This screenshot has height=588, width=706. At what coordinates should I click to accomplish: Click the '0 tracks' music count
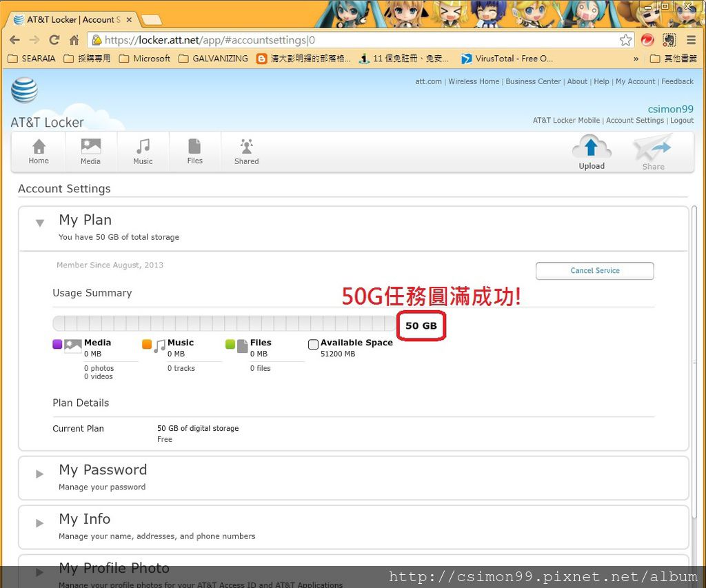tap(181, 368)
